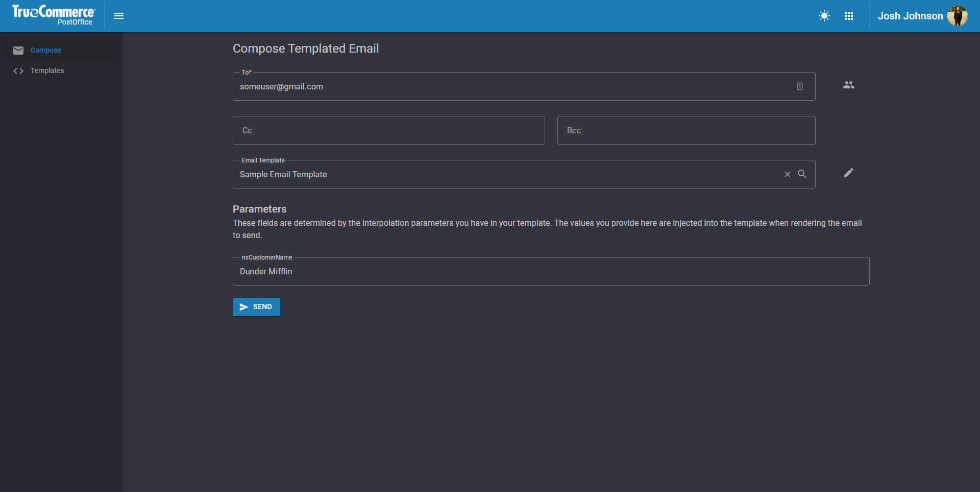Click the Compose Templated Email heading

coord(306,49)
